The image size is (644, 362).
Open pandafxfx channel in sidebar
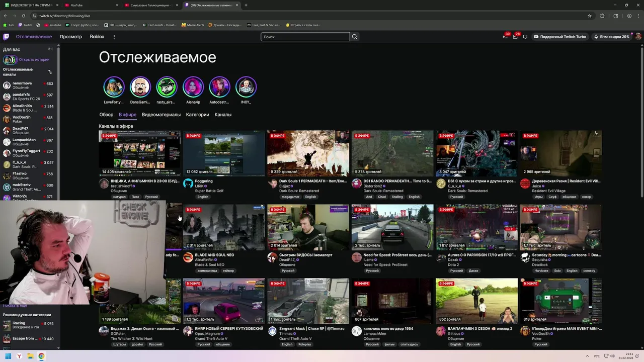coord(29,97)
